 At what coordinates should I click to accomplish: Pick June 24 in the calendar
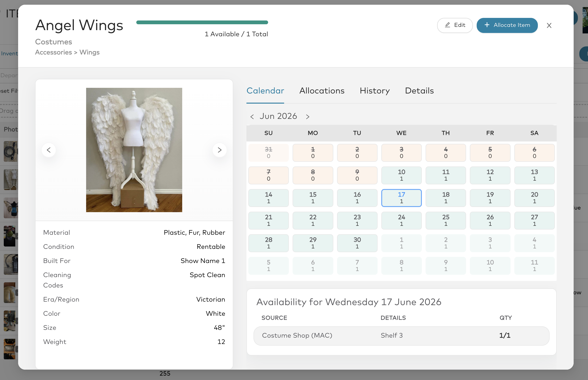coord(401,220)
